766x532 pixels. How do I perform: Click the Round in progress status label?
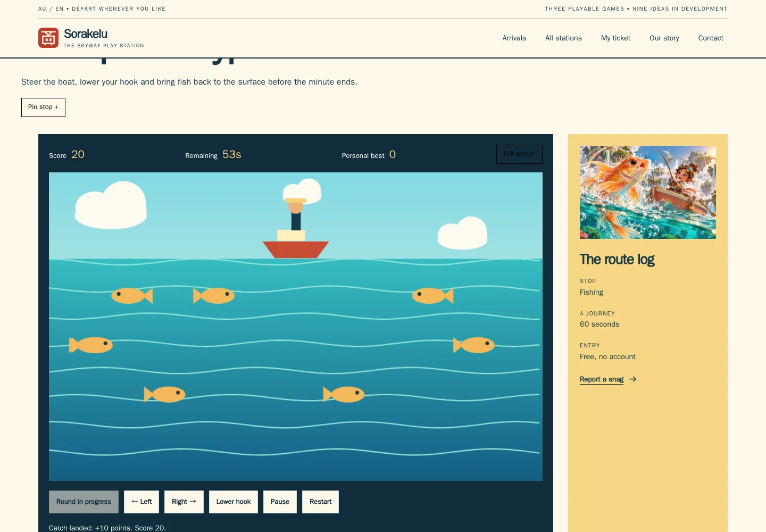pos(84,502)
